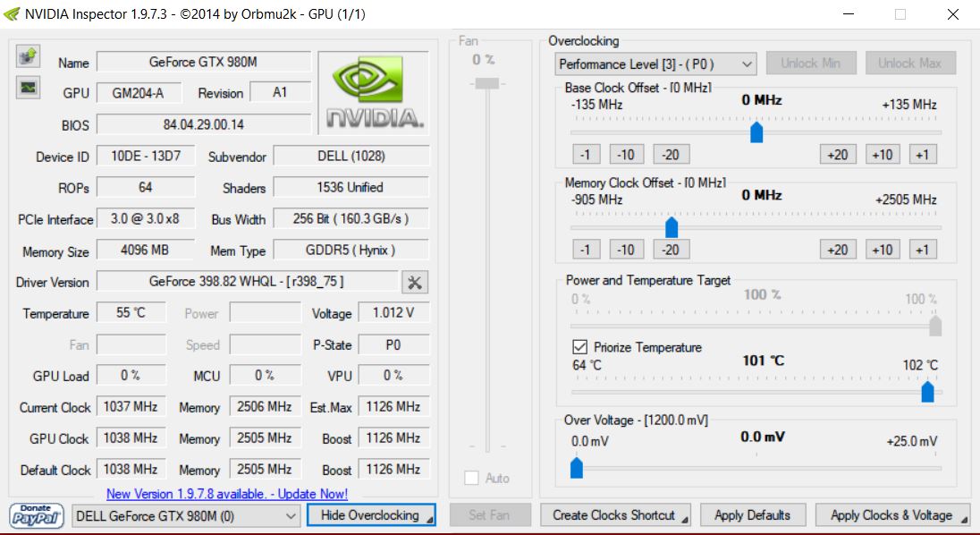
Task: Click Base Clock Offset -20 button
Action: tap(671, 155)
